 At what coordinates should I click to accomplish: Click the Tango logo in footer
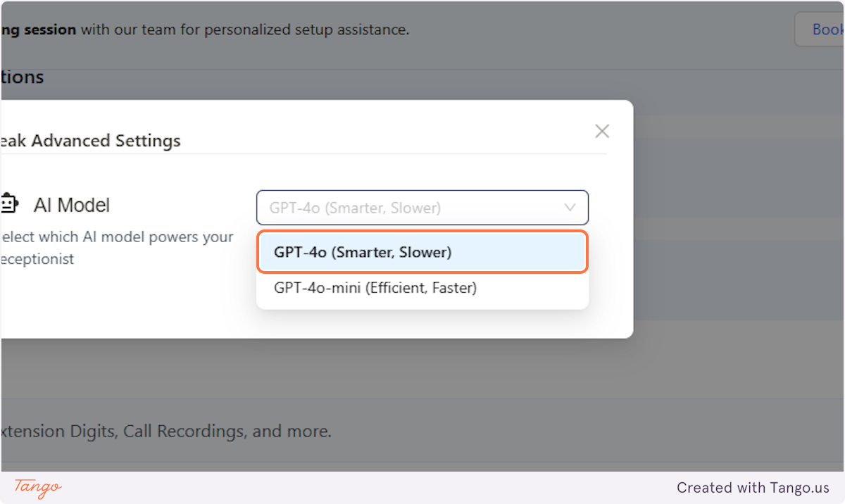point(38,487)
